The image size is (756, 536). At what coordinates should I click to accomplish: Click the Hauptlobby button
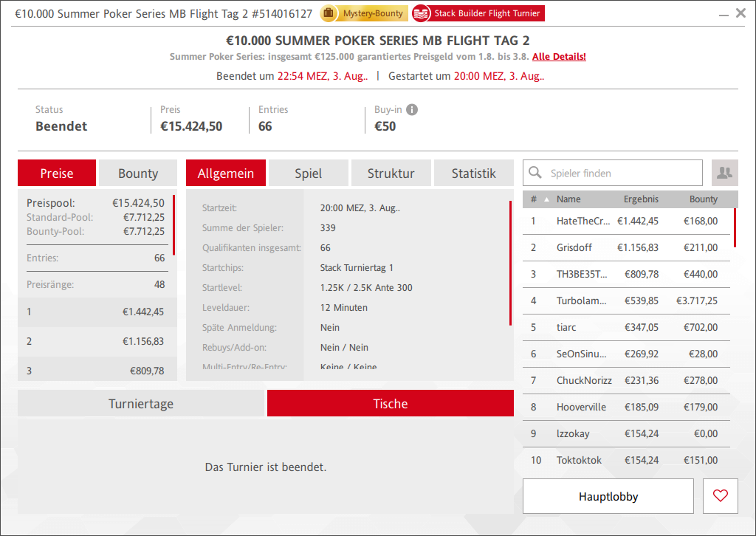click(608, 496)
